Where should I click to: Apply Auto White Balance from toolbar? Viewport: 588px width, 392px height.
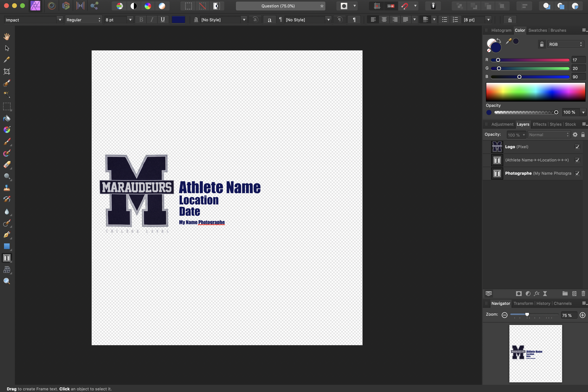162,6
